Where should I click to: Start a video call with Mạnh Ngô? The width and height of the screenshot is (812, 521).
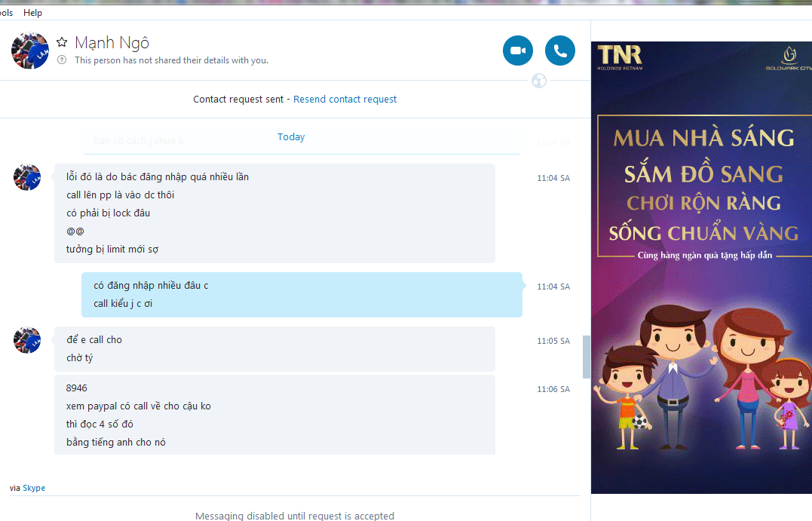tap(518, 51)
